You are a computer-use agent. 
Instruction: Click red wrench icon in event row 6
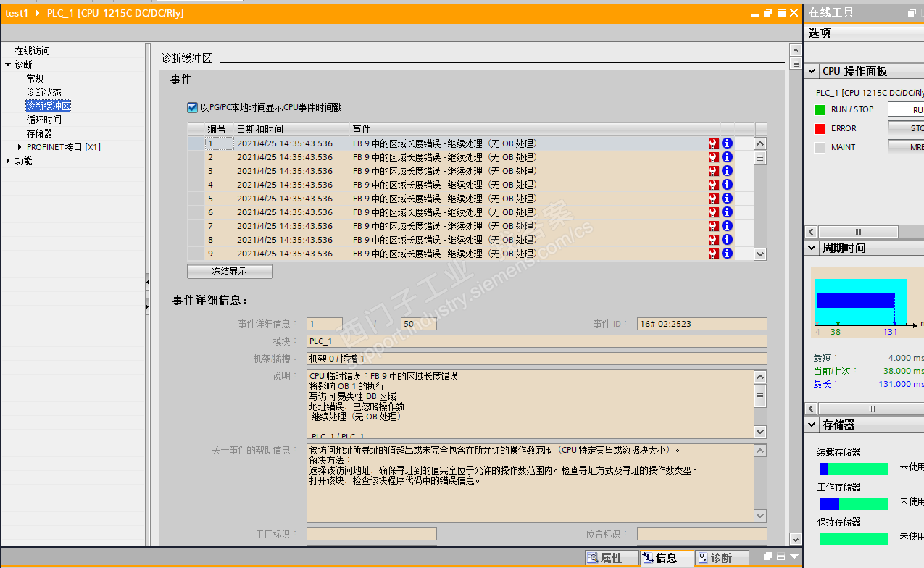coord(714,212)
